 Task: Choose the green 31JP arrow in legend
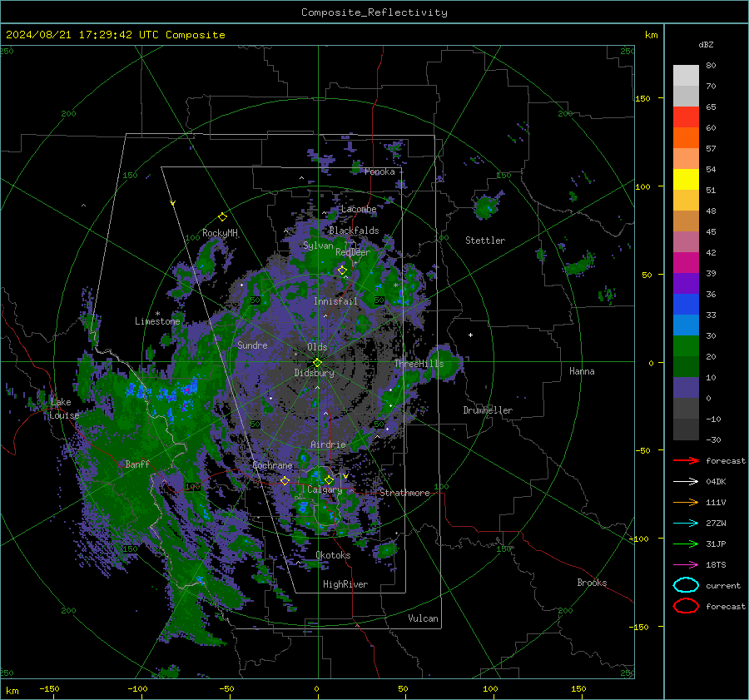coord(686,544)
